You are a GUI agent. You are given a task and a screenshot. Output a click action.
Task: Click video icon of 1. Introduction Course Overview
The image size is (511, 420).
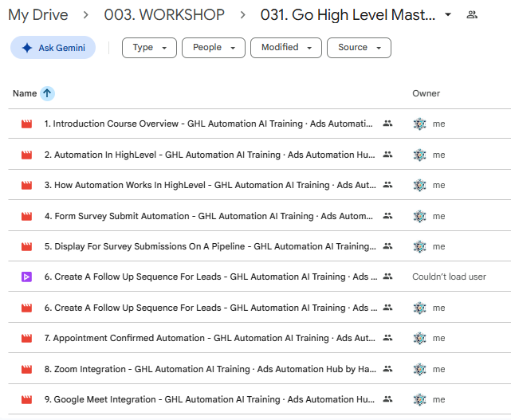click(x=27, y=124)
